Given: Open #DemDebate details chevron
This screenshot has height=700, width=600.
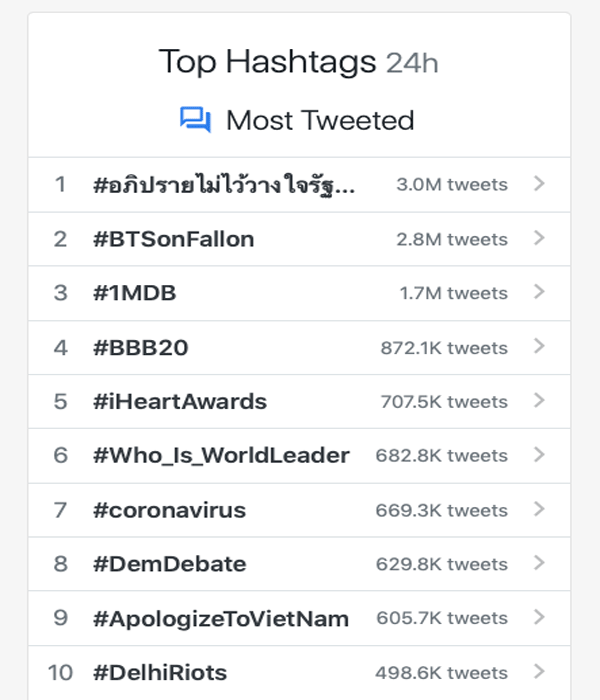Looking at the screenshot, I should 539,563.
